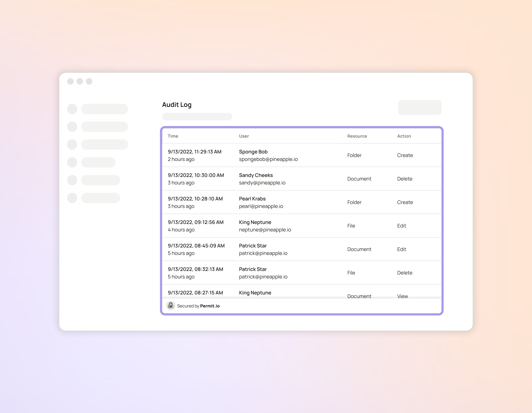
Task: Sort the log by the User column
Action: 244,136
